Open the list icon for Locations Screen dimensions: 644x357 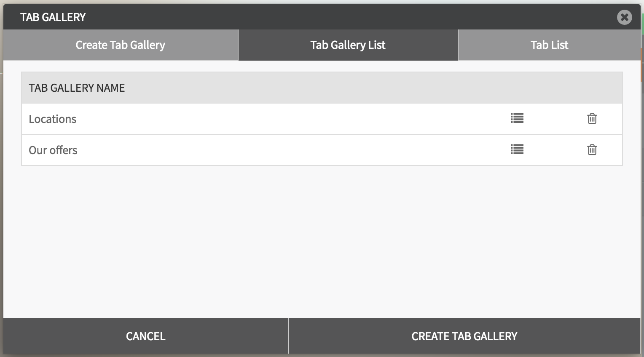tap(517, 118)
